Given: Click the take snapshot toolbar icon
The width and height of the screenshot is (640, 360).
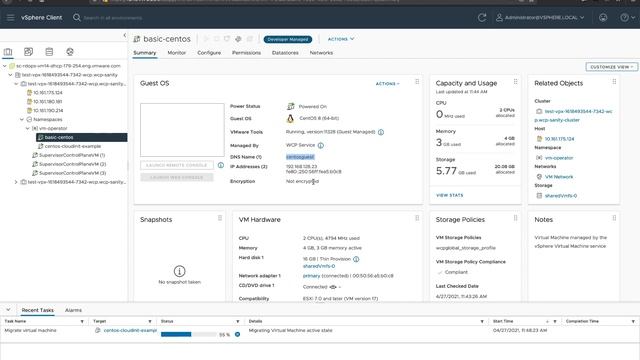Looking at the screenshot, I should pos(249,39).
